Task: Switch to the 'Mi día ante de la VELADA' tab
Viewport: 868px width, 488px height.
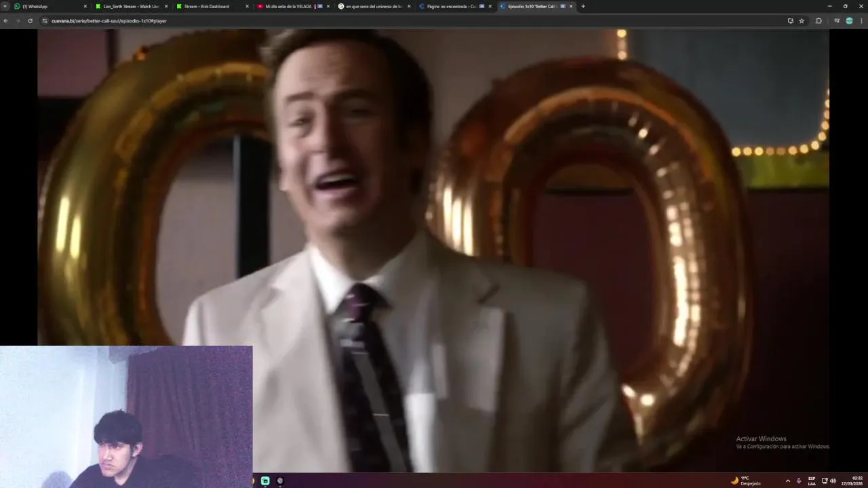Action: pyautogui.click(x=292, y=6)
